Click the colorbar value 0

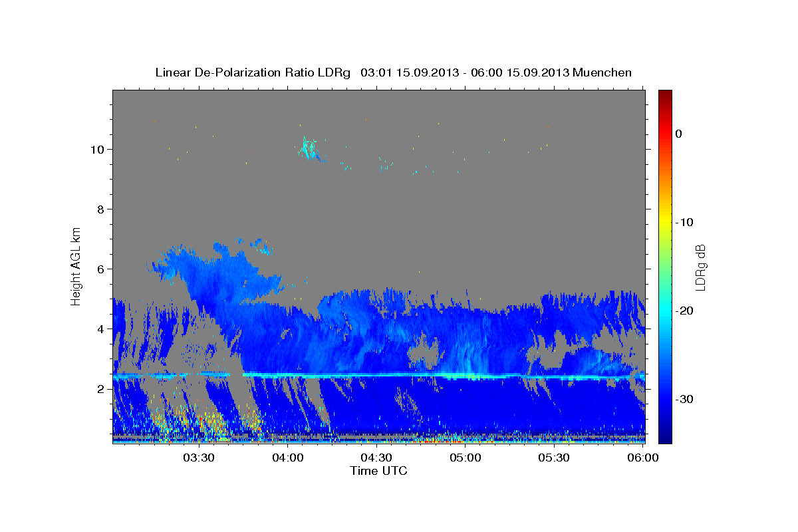pos(679,134)
